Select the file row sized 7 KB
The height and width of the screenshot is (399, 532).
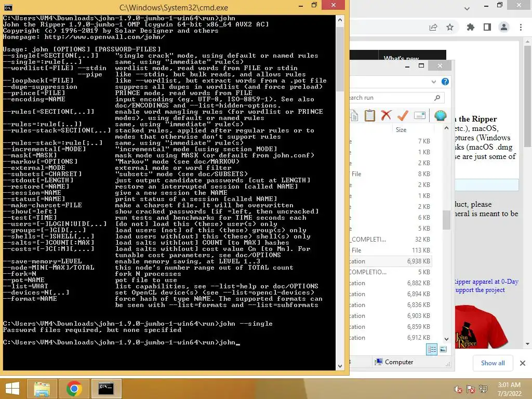coord(391,141)
